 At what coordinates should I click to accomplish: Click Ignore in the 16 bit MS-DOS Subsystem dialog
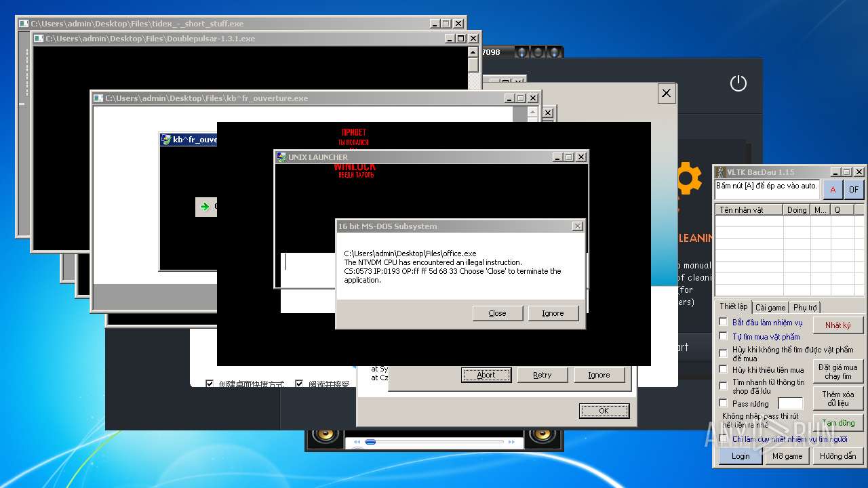pyautogui.click(x=553, y=313)
